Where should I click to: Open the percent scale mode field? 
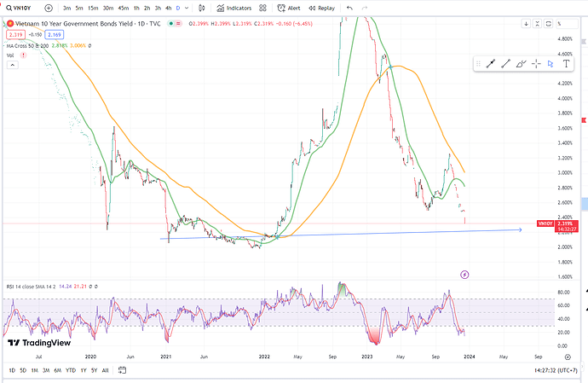pos(567,24)
